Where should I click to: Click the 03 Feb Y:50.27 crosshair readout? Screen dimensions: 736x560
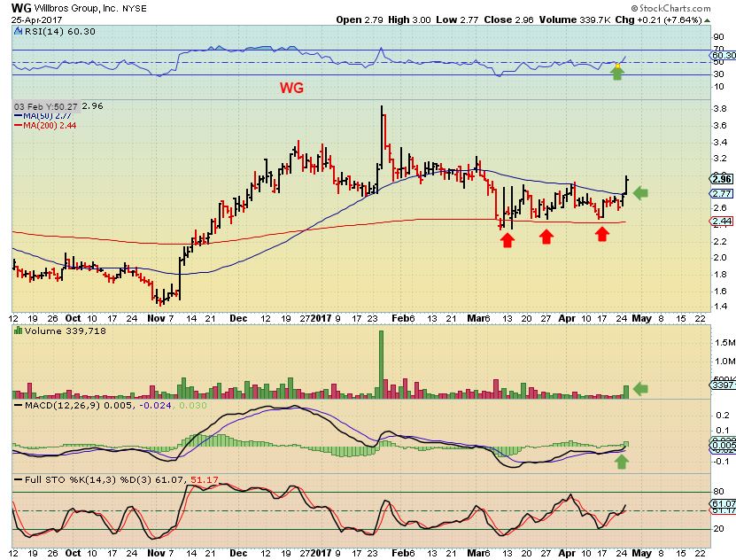[x=45, y=106]
